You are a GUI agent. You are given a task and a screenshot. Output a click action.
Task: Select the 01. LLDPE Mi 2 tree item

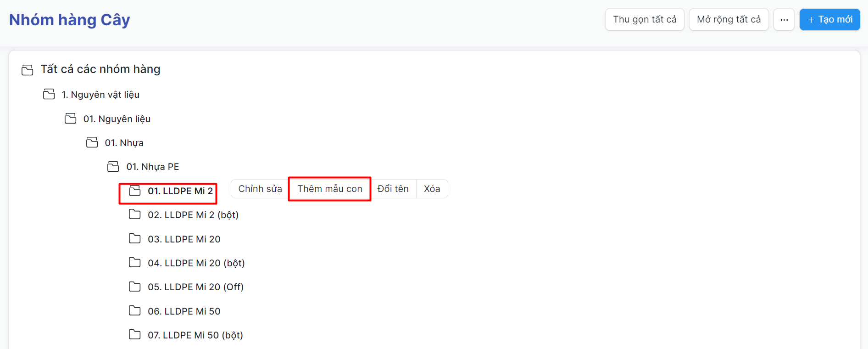[180, 191]
